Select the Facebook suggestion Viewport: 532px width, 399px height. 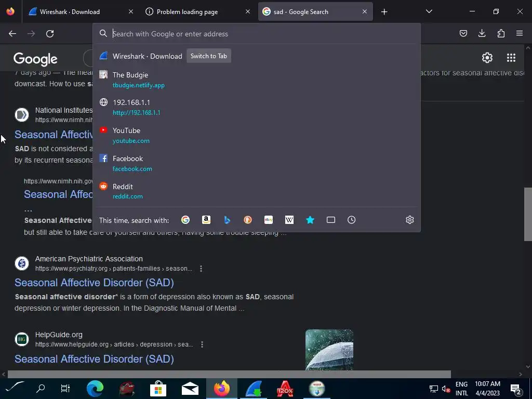257,163
